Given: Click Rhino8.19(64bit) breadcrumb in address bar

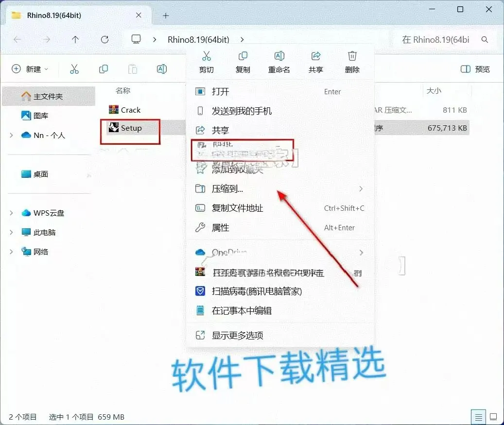Looking at the screenshot, I should click(x=198, y=39).
